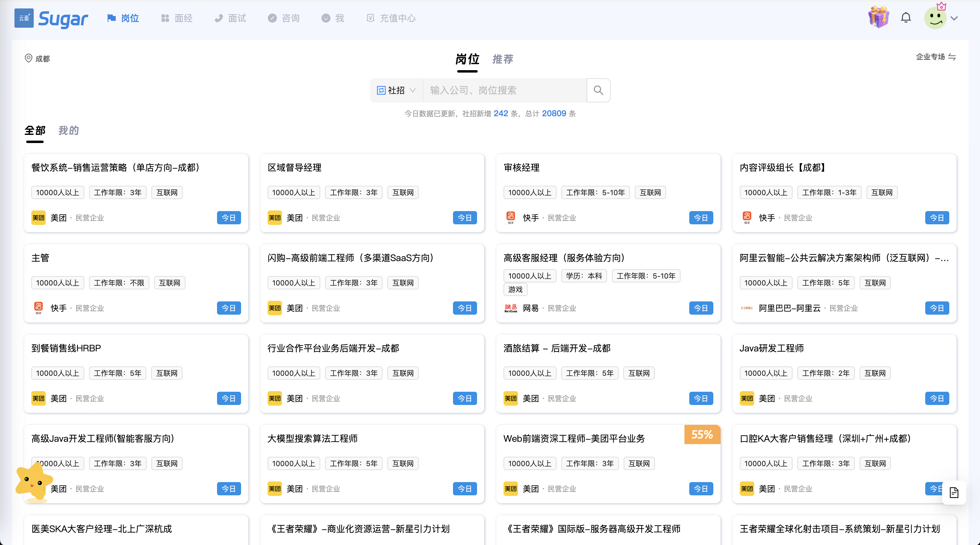The width and height of the screenshot is (980, 545).
Task: Click 美团 logo in Java研发工程师 card
Action: point(746,398)
